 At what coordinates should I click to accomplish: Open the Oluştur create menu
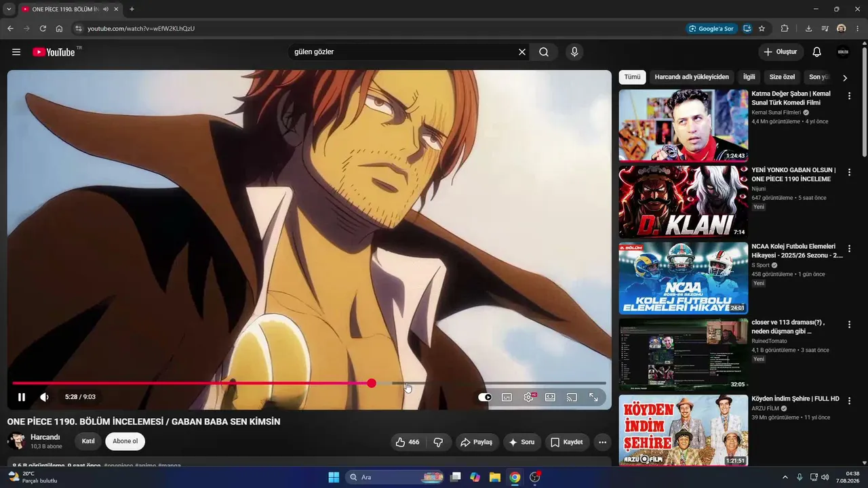[781, 52]
